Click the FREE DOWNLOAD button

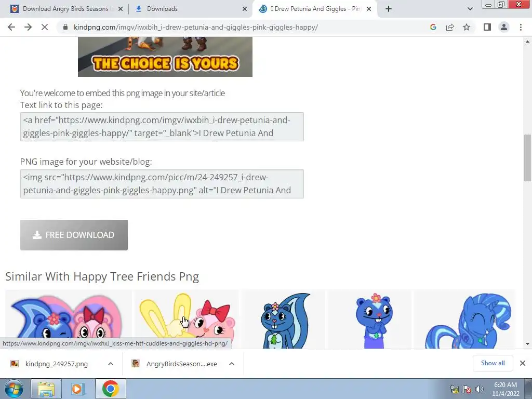coord(74,235)
